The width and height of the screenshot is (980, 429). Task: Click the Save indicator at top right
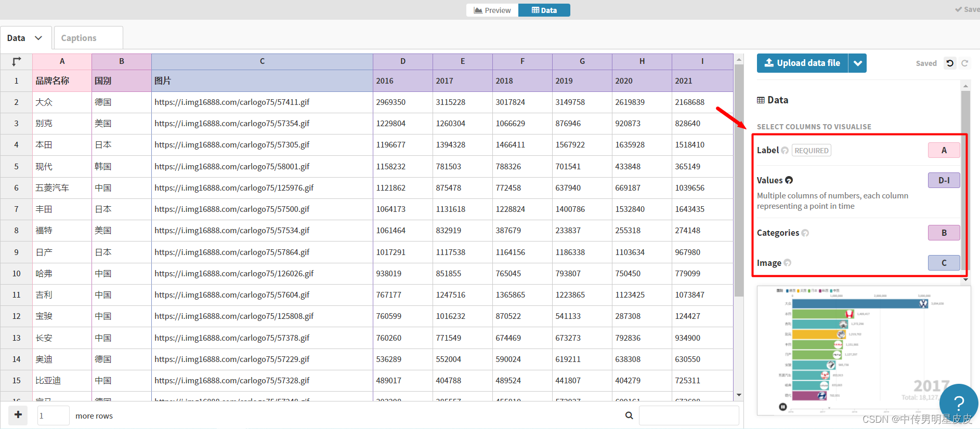tap(968, 9)
